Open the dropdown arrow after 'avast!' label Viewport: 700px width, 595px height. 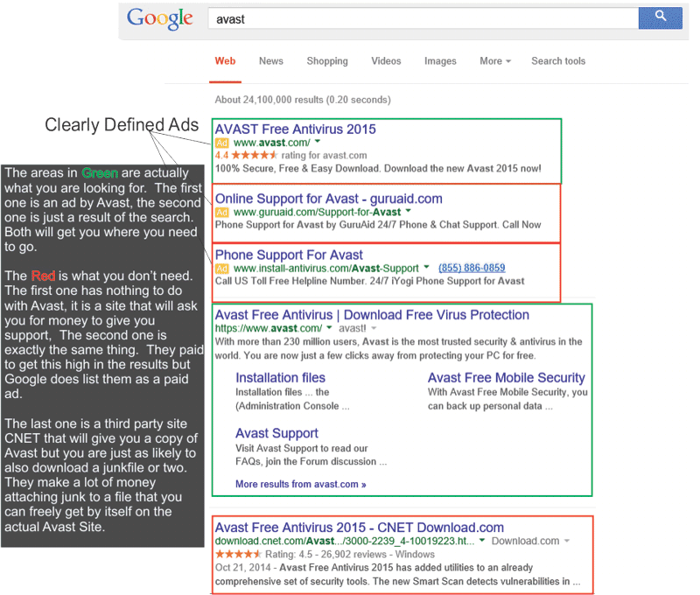(x=374, y=328)
